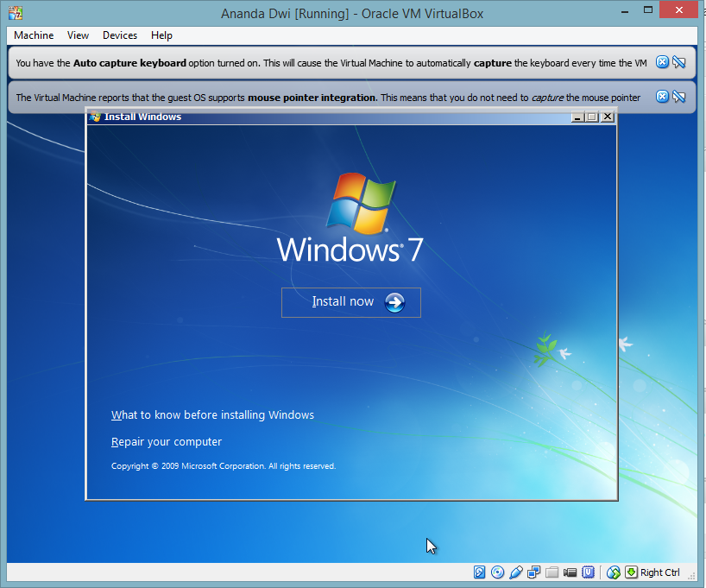Screen dimensions: 706x588
Task: Click the shared folders status icon
Action: pyautogui.click(x=552, y=572)
